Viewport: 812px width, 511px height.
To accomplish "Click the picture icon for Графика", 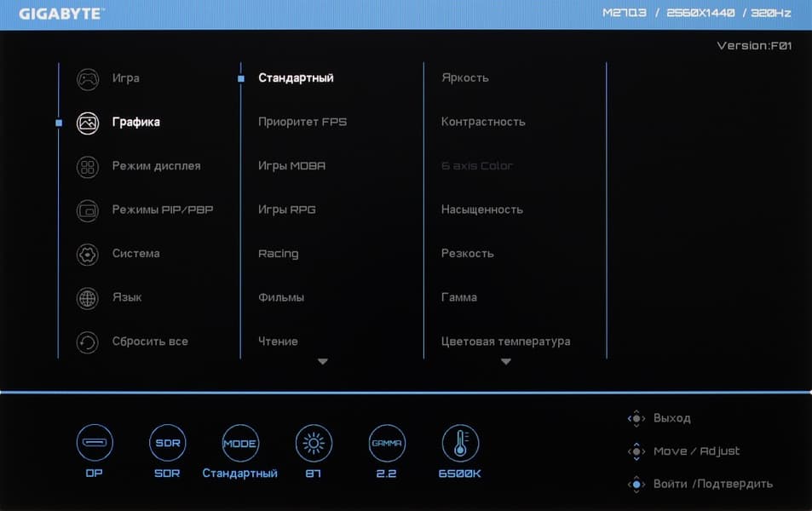I will click(88, 123).
